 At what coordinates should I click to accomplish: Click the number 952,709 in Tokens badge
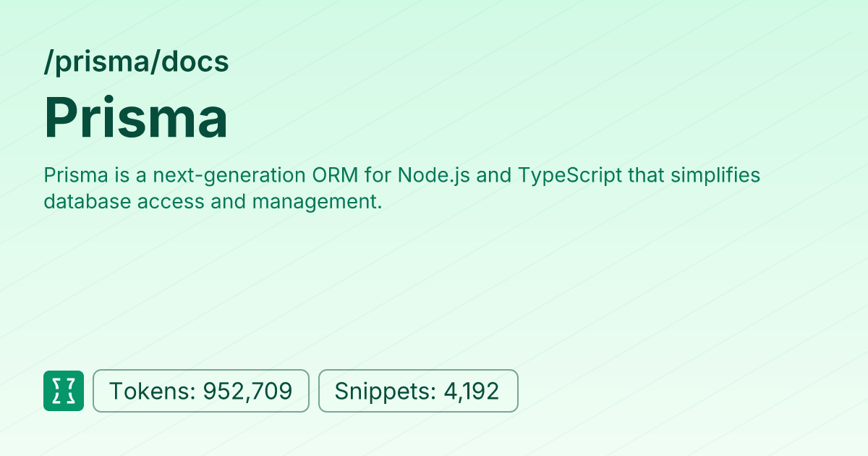(247, 391)
